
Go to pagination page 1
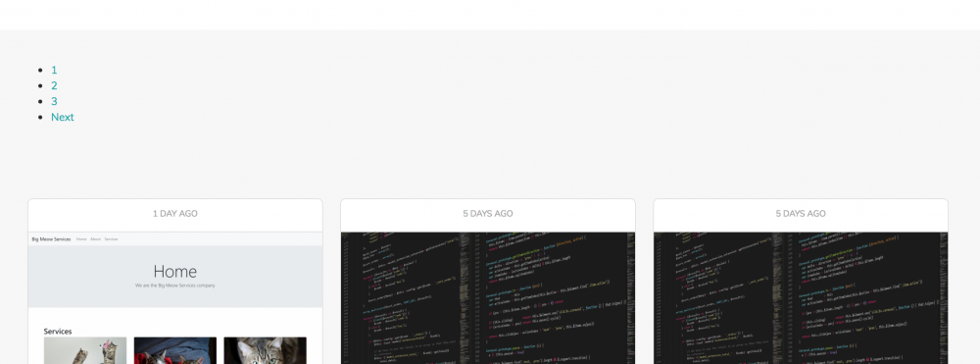pyautogui.click(x=54, y=70)
